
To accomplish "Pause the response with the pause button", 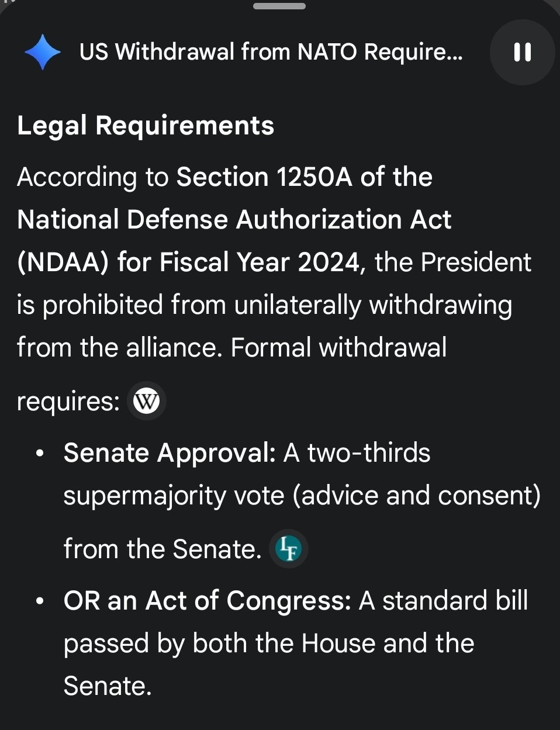I will pos(522,53).
